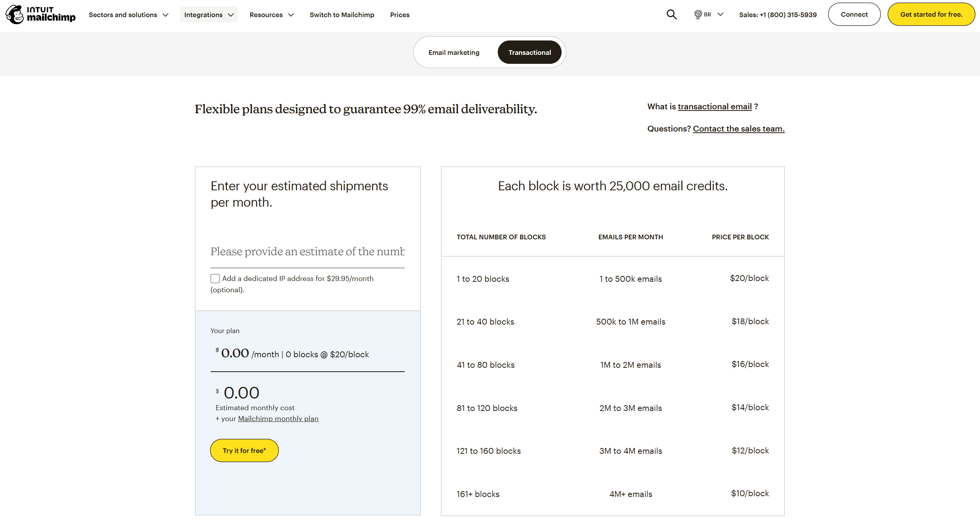Click Get started for free button

tap(931, 14)
